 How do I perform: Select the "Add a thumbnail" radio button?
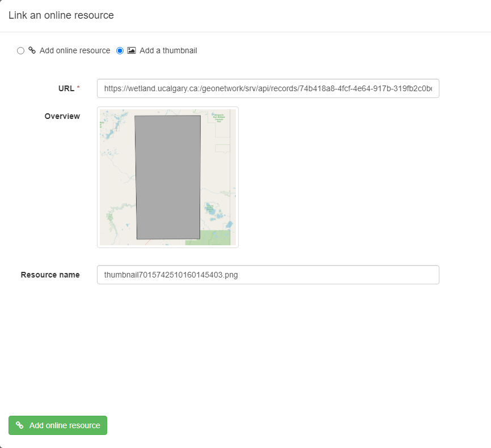pyautogui.click(x=120, y=50)
